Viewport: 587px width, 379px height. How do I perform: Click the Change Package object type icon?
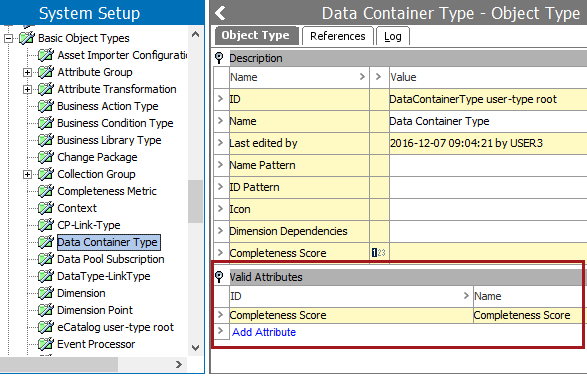pos(46,157)
